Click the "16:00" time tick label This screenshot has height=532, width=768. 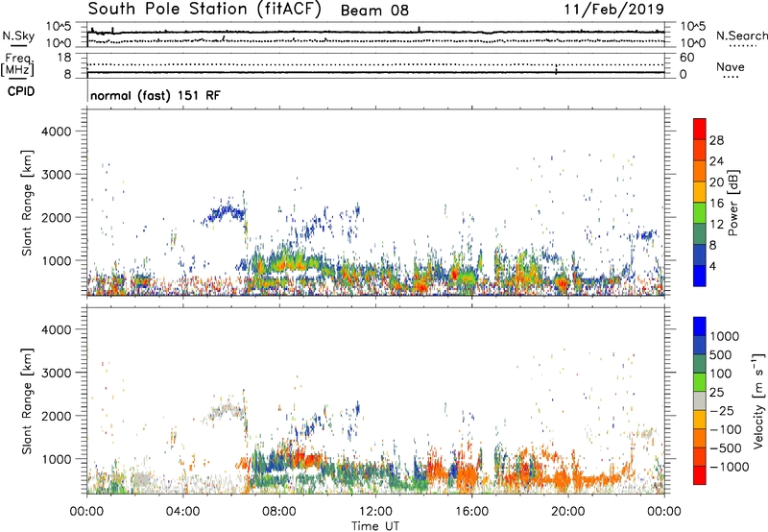[471, 512]
